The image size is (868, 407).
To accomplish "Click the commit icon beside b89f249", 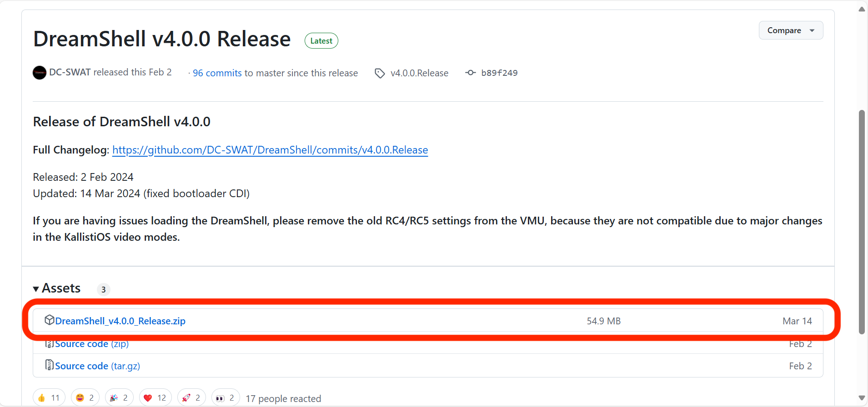I will [471, 73].
